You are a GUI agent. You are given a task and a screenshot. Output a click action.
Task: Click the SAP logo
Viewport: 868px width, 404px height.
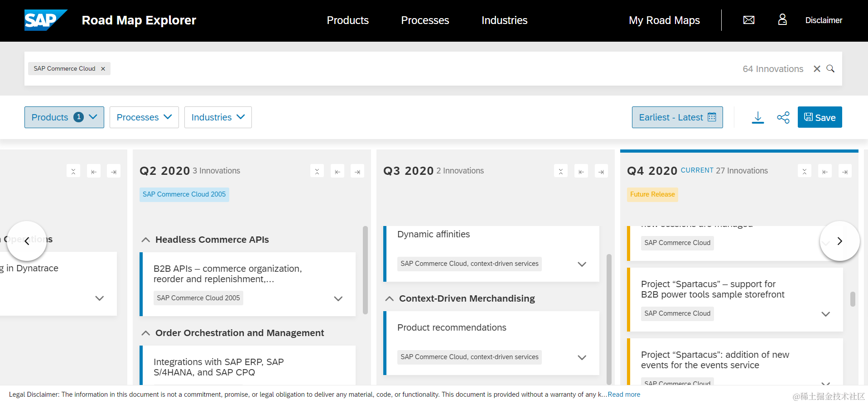pyautogui.click(x=45, y=20)
